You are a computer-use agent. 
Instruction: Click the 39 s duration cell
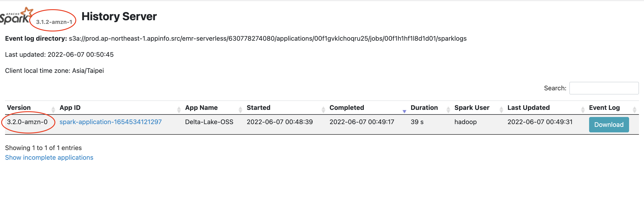click(417, 122)
